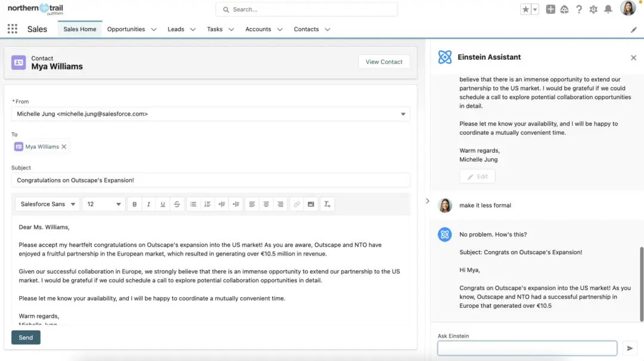
Task: Click the Ask Einstein input field
Action: (527, 348)
